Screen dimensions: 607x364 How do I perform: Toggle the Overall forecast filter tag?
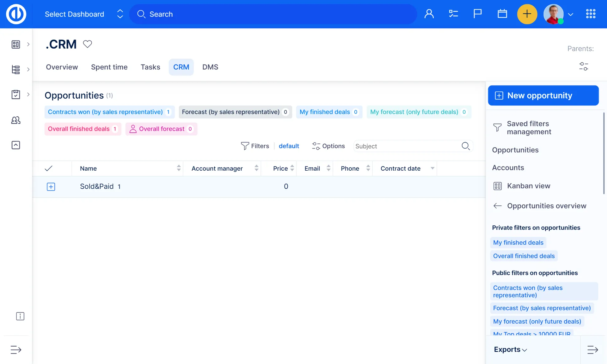pos(161,129)
